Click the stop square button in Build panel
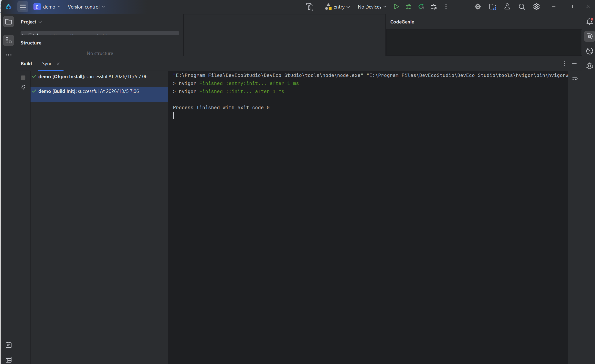595x364 pixels. (x=23, y=78)
